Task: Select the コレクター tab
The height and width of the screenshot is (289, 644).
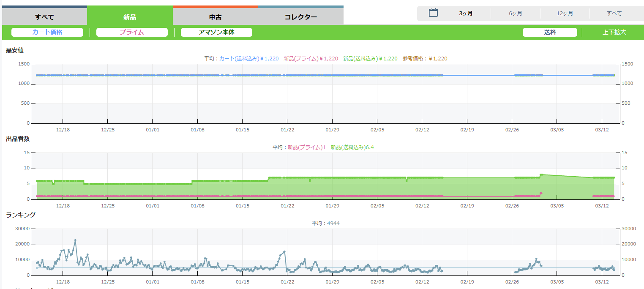Action: (x=300, y=17)
